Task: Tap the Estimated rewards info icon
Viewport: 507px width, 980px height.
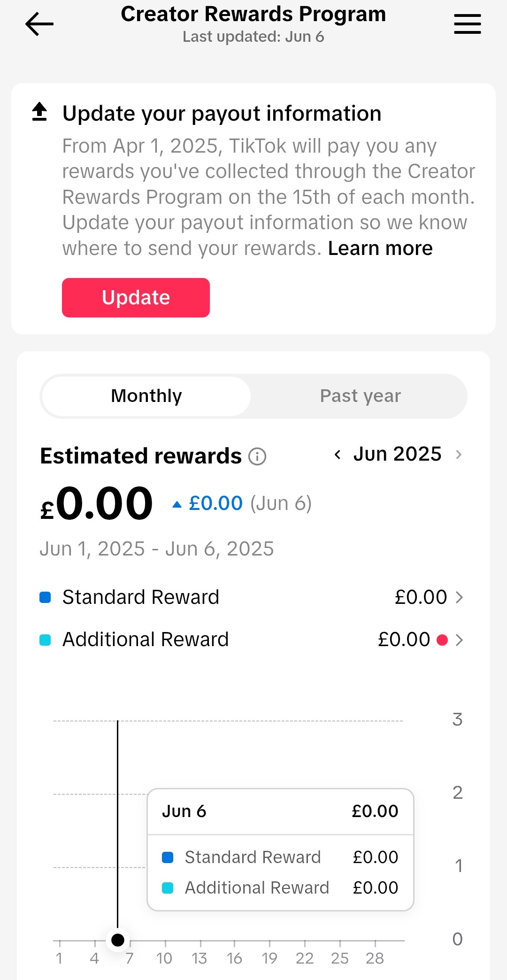Action: tap(257, 456)
